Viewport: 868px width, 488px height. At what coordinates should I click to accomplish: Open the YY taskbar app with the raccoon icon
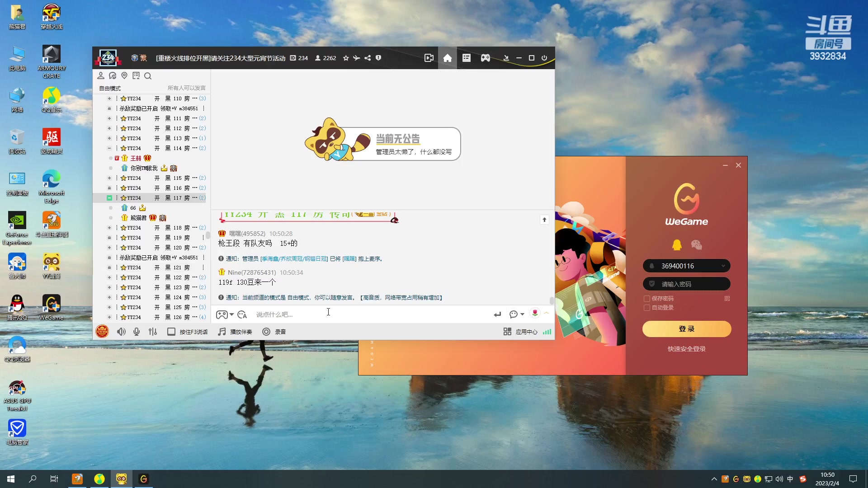(x=121, y=479)
